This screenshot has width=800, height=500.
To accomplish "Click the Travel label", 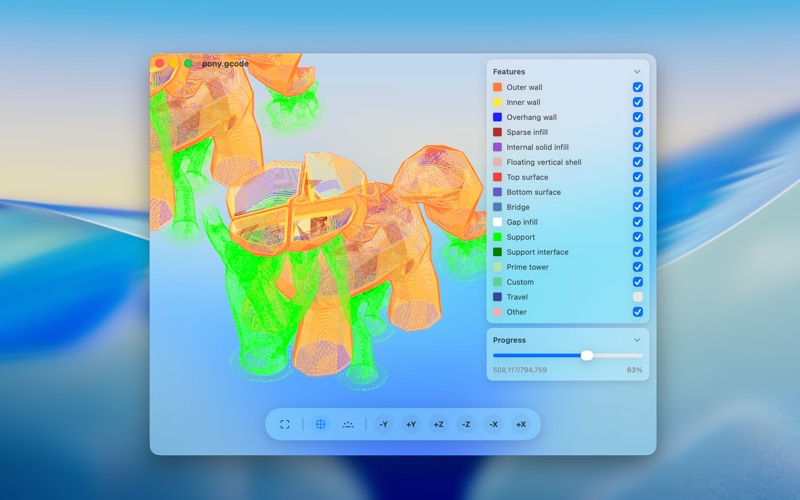I will pos(517,296).
